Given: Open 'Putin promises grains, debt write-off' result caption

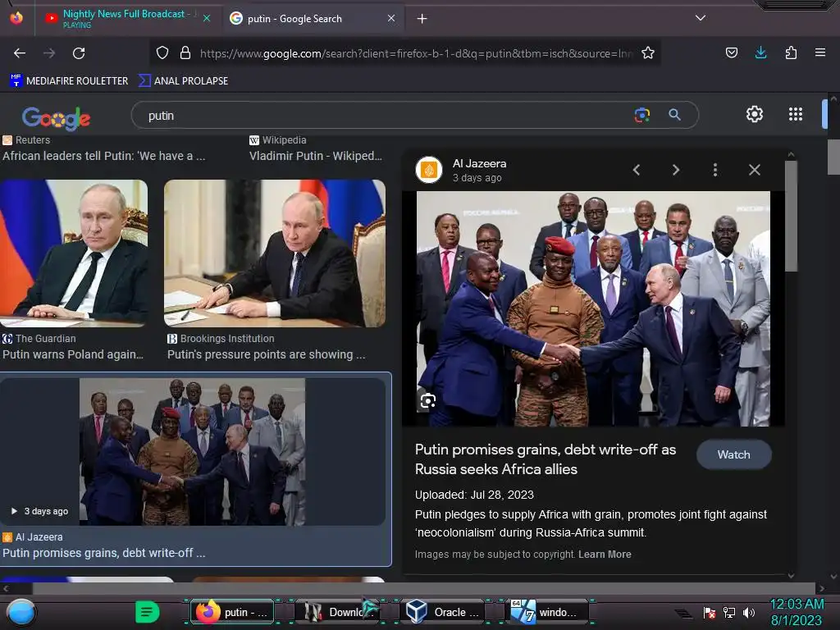Looking at the screenshot, I should coord(104,553).
